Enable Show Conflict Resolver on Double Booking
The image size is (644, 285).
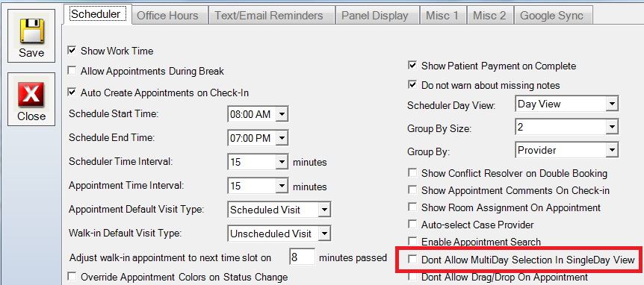coord(412,173)
